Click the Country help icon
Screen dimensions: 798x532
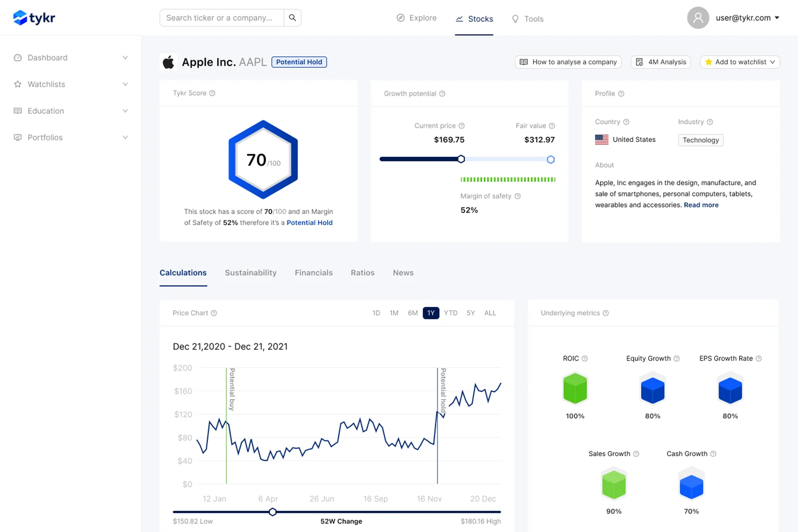point(626,122)
